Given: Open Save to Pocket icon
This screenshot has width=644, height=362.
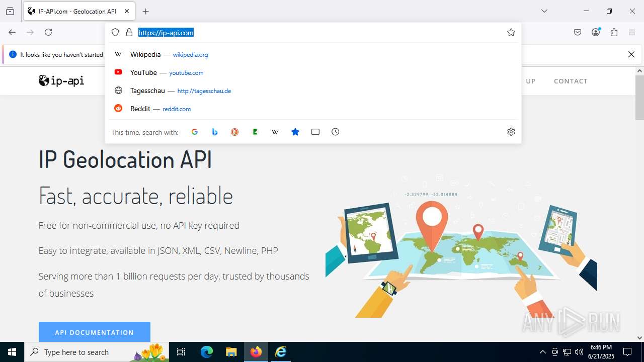Looking at the screenshot, I should click(578, 32).
